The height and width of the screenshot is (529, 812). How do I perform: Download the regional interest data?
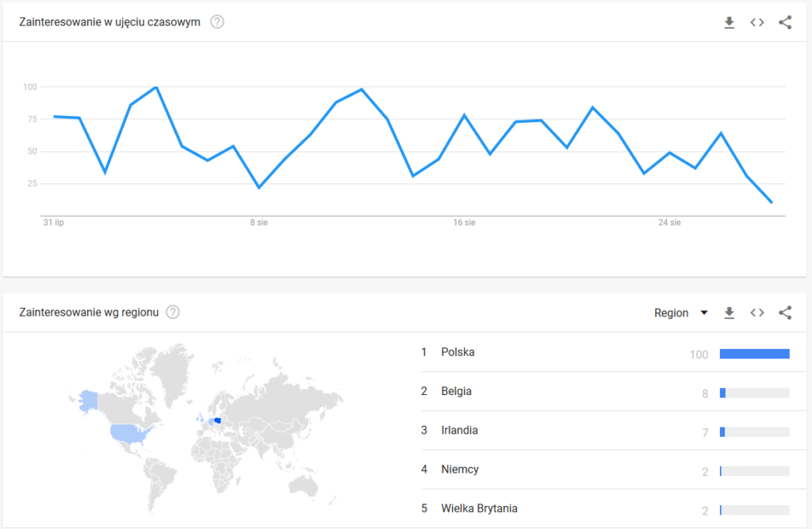[730, 312]
